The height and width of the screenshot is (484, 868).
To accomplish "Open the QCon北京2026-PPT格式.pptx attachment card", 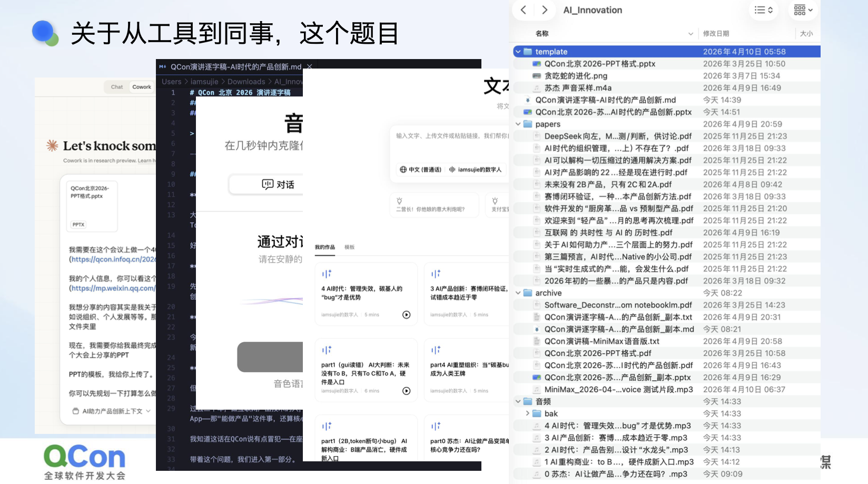I will (x=92, y=206).
